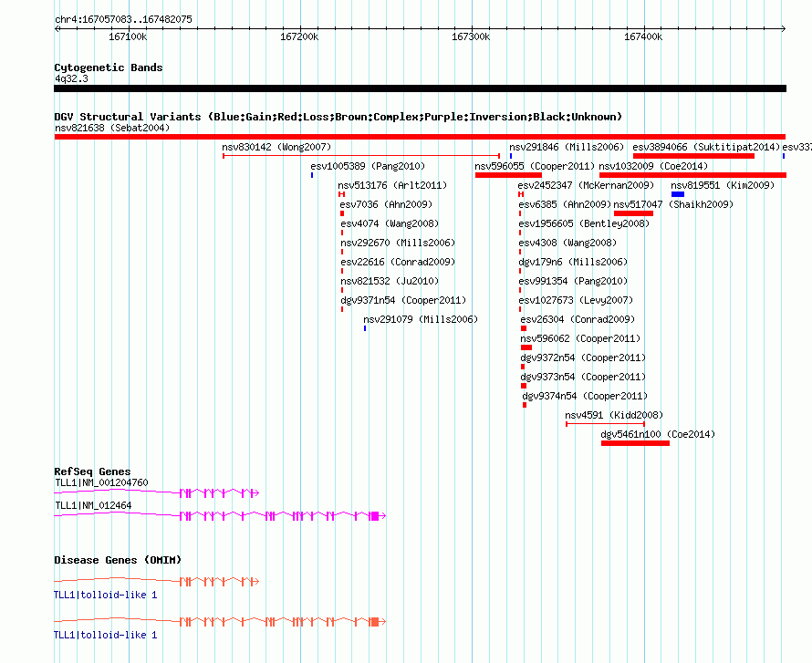This screenshot has height=663, width=812.
Task: Select the esv1956605 (Bentley2008) label
Action: pyautogui.click(x=584, y=223)
